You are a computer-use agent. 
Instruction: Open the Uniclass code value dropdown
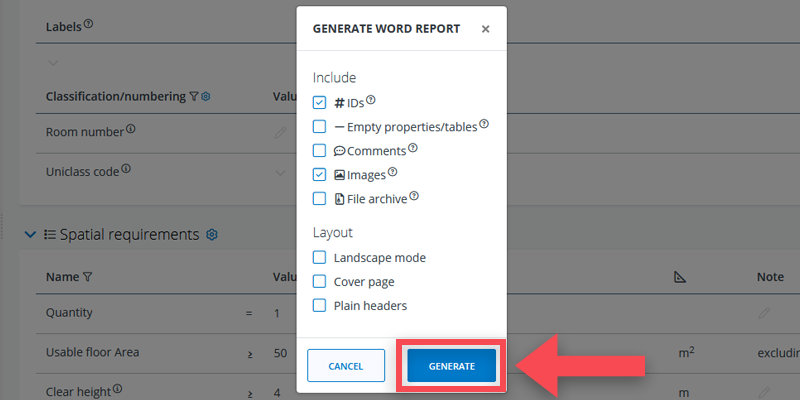click(x=281, y=171)
